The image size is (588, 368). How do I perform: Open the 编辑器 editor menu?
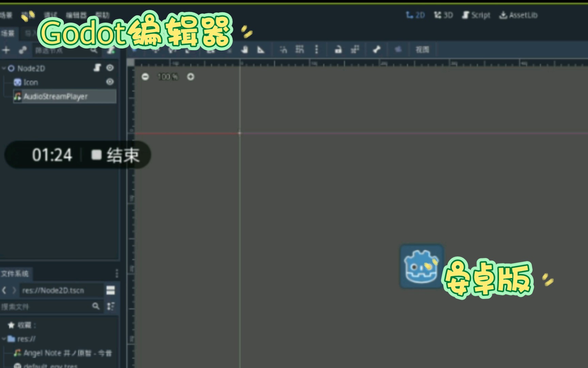tap(76, 15)
